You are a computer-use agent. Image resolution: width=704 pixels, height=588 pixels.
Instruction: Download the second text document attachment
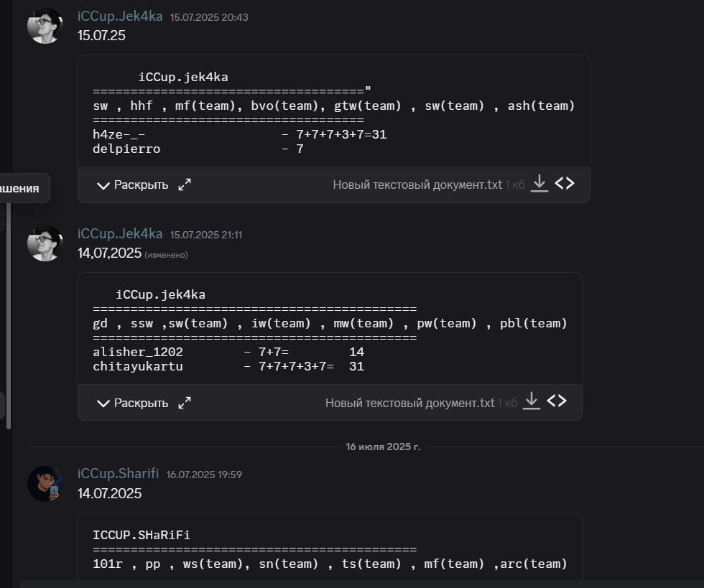coord(532,401)
